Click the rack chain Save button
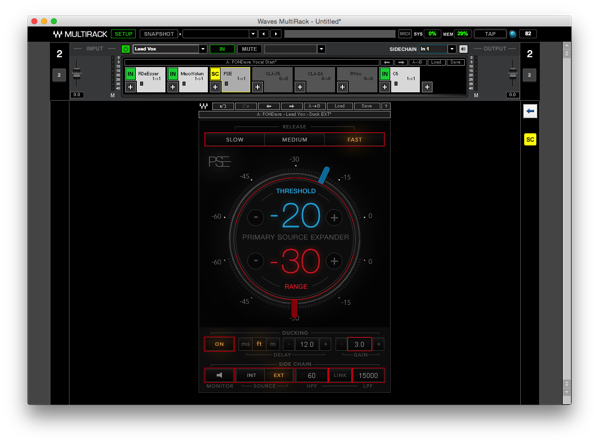Image resolution: width=599 pixels, height=444 pixels. click(x=455, y=62)
